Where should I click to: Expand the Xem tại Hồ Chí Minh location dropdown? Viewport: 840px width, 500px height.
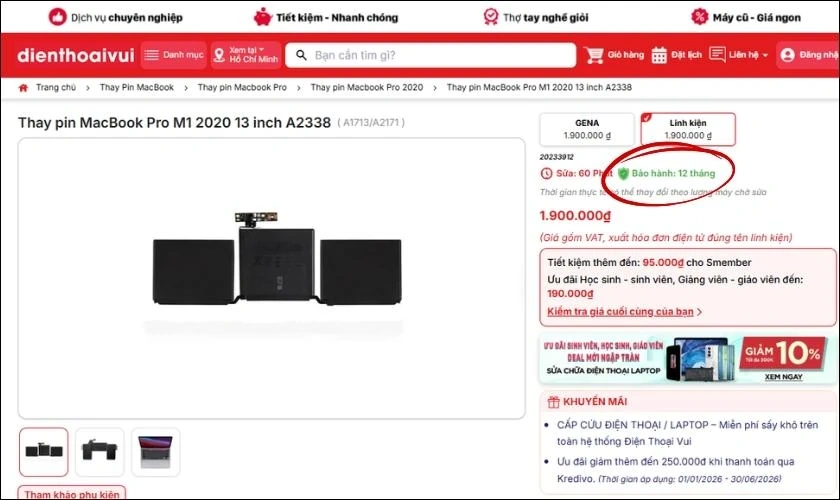(x=246, y=55)
